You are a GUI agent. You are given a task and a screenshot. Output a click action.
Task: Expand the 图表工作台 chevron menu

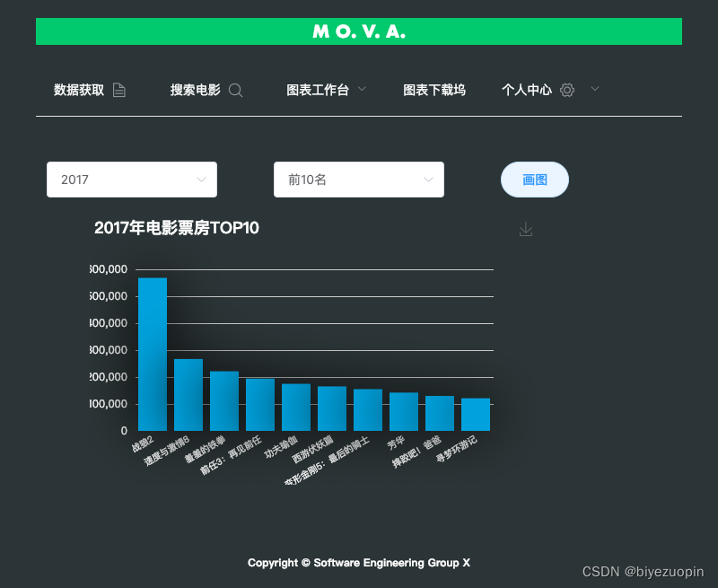pos(362,90)
